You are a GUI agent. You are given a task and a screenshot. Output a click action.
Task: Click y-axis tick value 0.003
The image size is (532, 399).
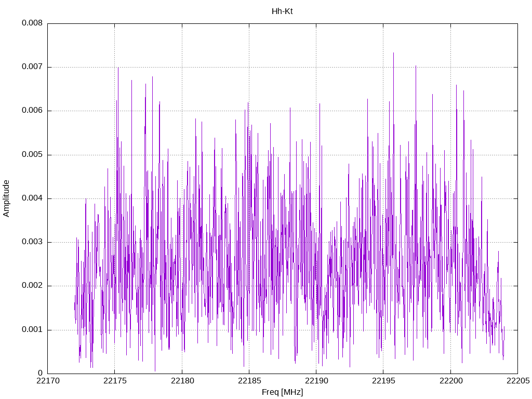pos(32,242)
